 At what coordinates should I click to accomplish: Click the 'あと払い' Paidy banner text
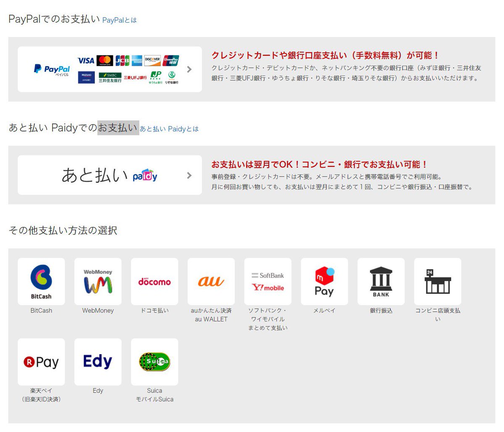[x=95, y=175]
